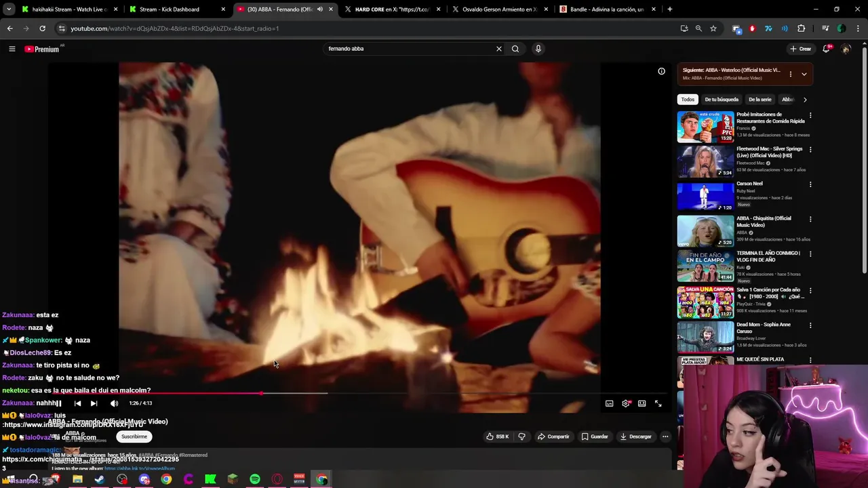Click the Compartir share button

553,436
